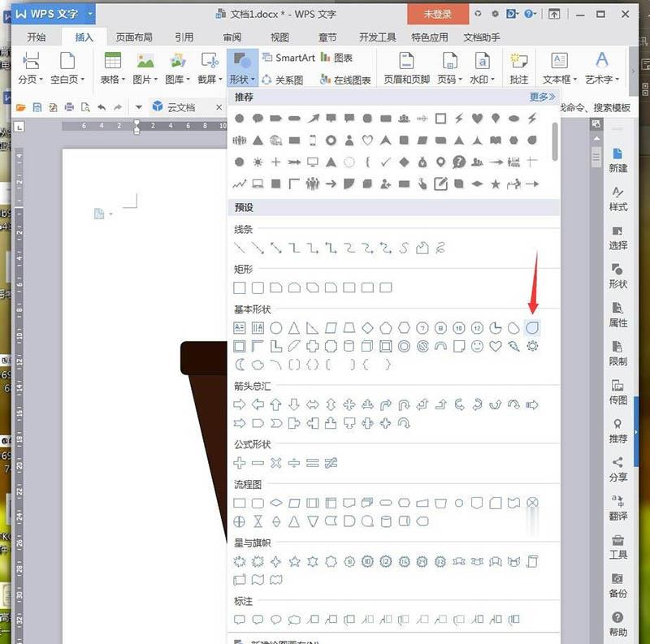Select the plus sign in 公式形状
The width and height of the screenshot is (650, 644).
(240, 463)
